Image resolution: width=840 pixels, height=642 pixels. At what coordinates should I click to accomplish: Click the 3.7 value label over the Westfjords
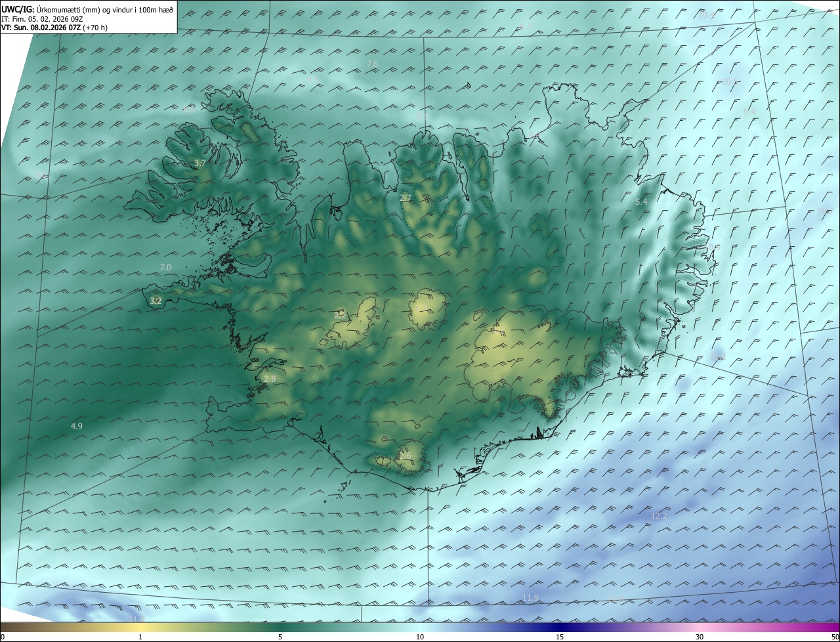[x=201, y=163]
